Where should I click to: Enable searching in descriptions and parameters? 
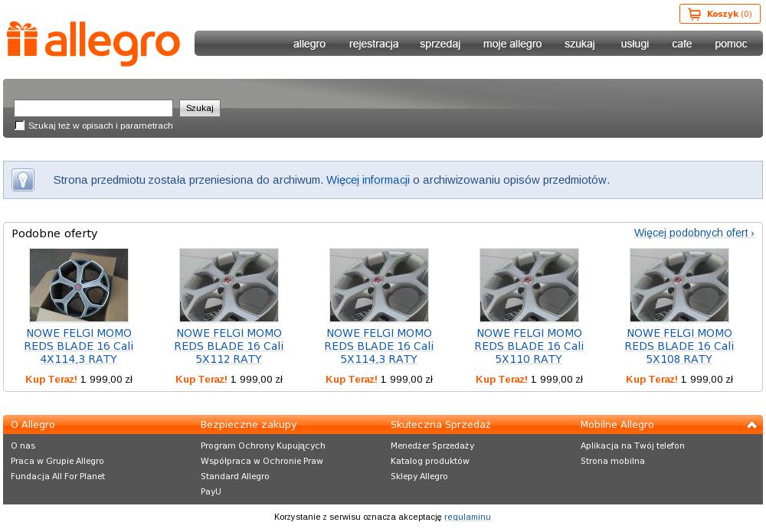(x=20, y=126)
